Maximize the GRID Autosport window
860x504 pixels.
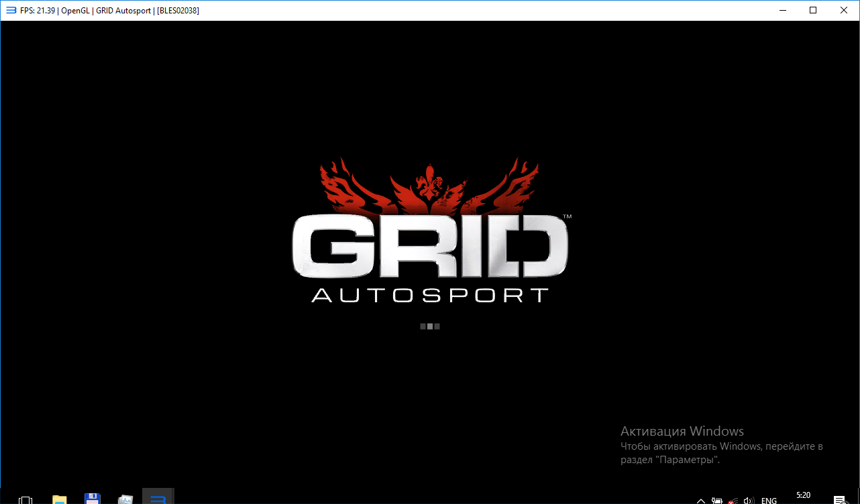tap(813, 11)
